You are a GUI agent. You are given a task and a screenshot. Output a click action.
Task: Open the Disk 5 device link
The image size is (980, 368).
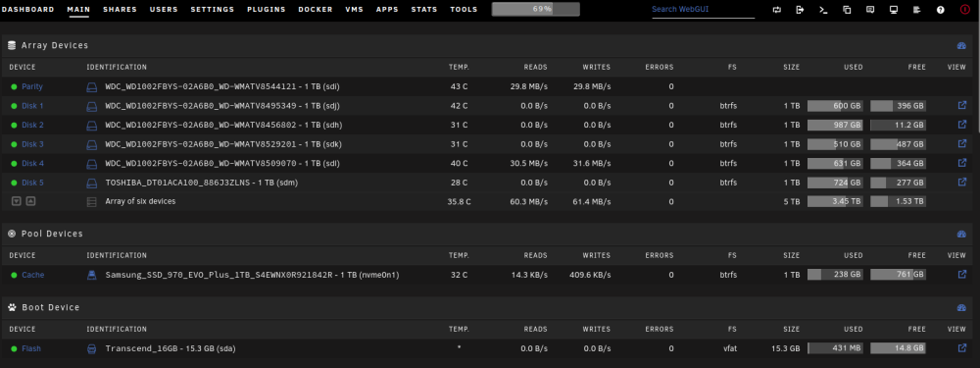[x=32, y=183]
